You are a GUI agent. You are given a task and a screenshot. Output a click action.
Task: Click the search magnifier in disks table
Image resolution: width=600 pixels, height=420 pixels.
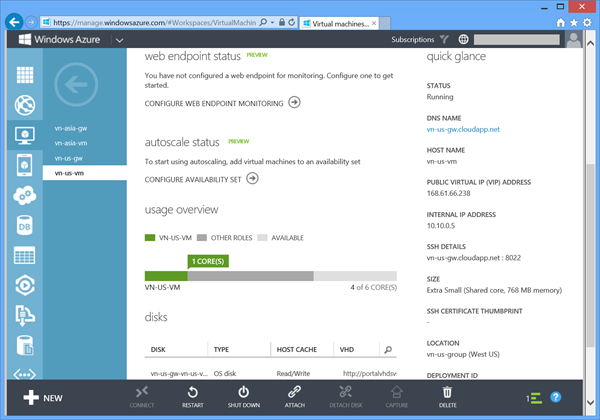(388, 349)
